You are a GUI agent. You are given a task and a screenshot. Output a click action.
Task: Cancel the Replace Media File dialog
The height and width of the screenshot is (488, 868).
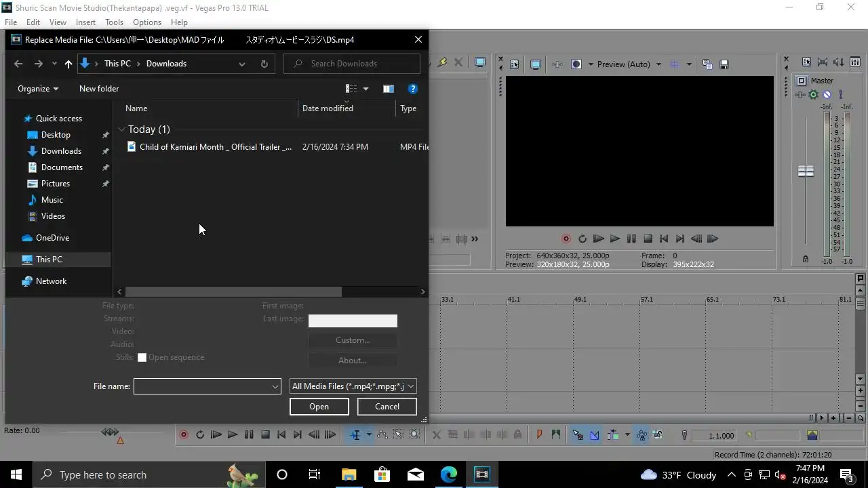(x=387, y=407)
